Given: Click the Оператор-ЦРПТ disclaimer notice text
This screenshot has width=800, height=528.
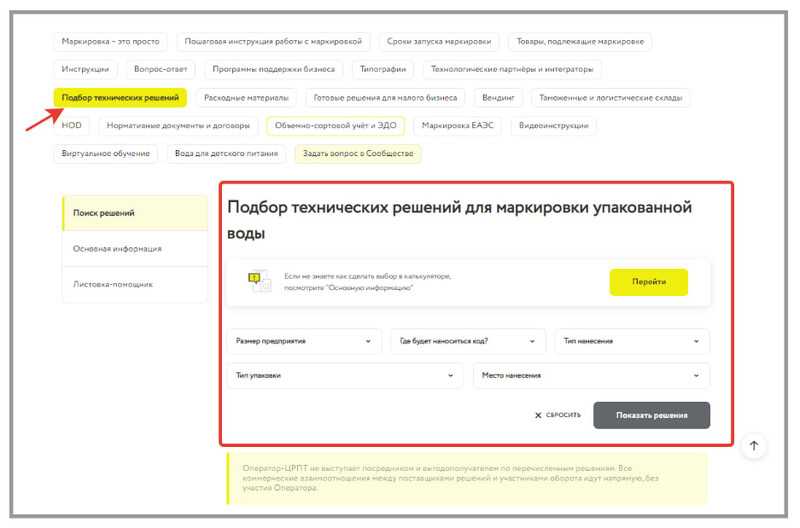Looking at the screenshot, I should [451, 478].
